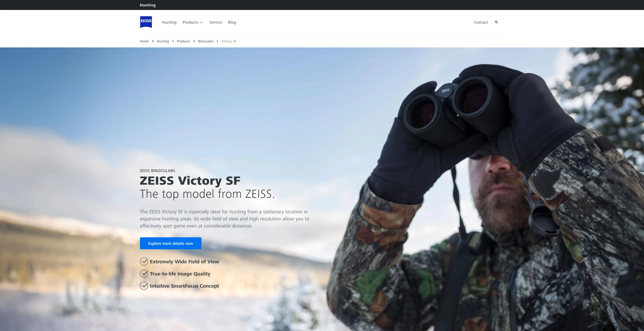644x331 pixels.
Task: Open the Binoculars breadcrumb link
Action: [x=205, y=41]
